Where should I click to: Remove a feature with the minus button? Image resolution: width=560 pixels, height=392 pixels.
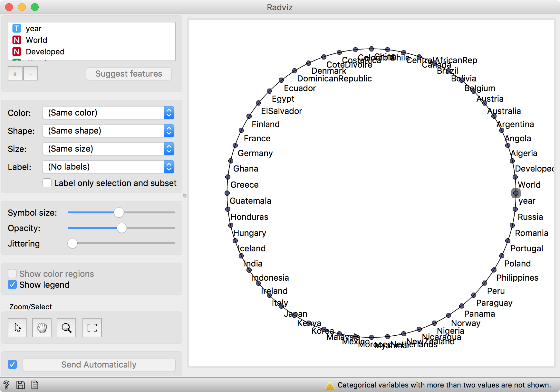[31, 74]
